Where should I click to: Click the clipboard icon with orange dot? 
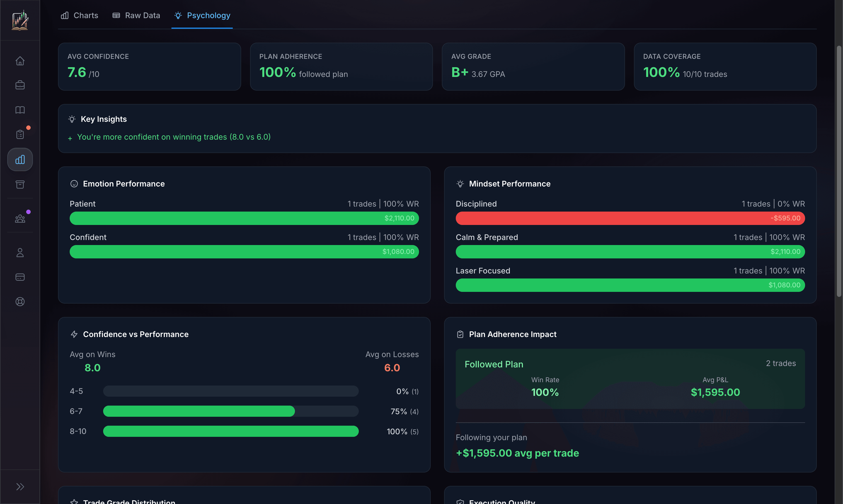pyautogui.click(x=20, y=134)
